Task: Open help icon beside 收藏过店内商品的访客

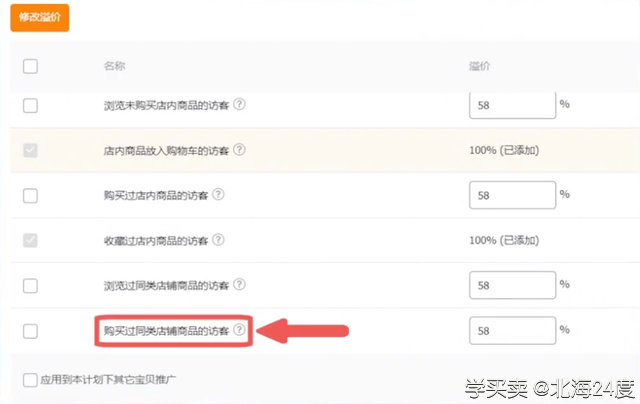Action: point(218,240)
